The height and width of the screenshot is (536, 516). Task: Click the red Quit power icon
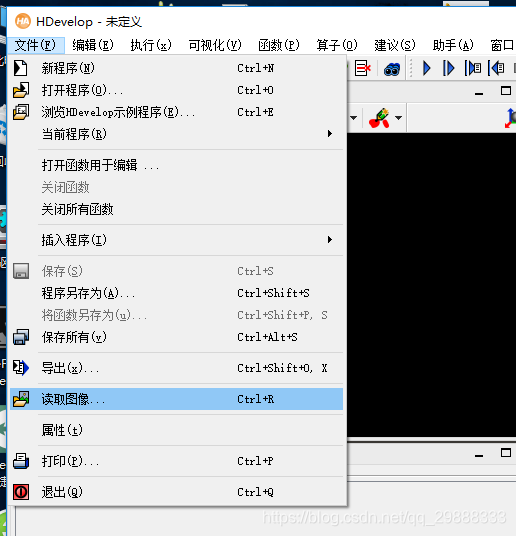(21, 492)
